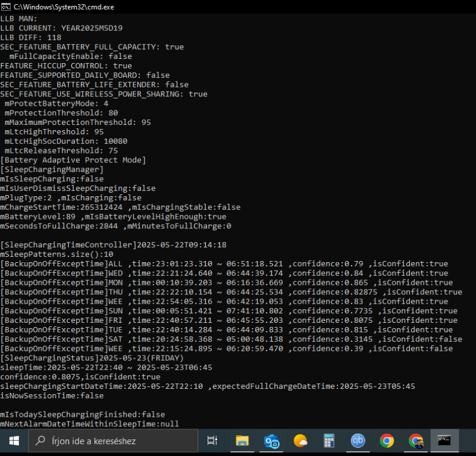Click the WEE row with confidence 0.83
Screen dimensions: 476x456
point(224,301)
